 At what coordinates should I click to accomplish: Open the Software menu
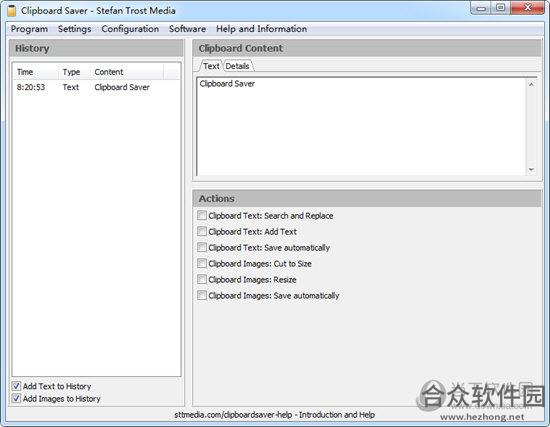tap(187, 29)
